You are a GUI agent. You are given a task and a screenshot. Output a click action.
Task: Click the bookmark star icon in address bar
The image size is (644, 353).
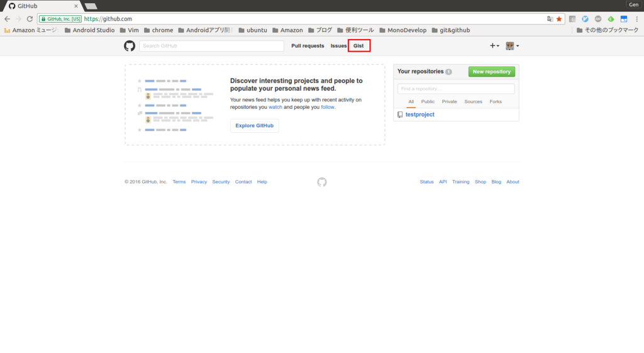point(559,19)
